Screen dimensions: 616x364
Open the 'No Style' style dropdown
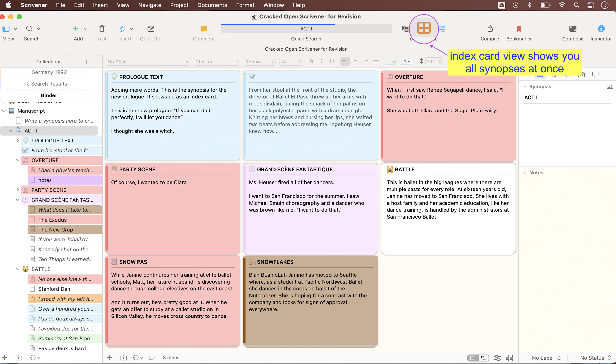[x=147, y=62]
